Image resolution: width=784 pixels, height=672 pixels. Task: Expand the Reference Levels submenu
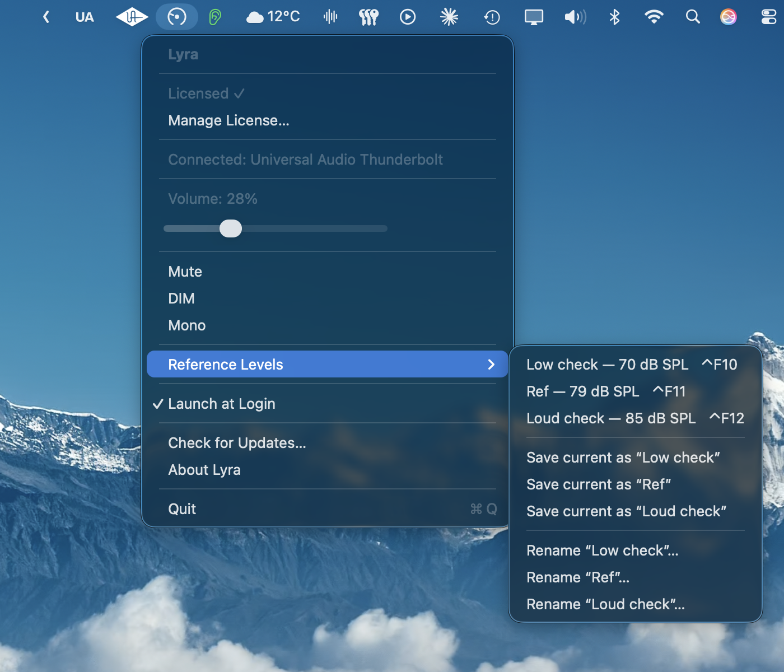point(328,364)
